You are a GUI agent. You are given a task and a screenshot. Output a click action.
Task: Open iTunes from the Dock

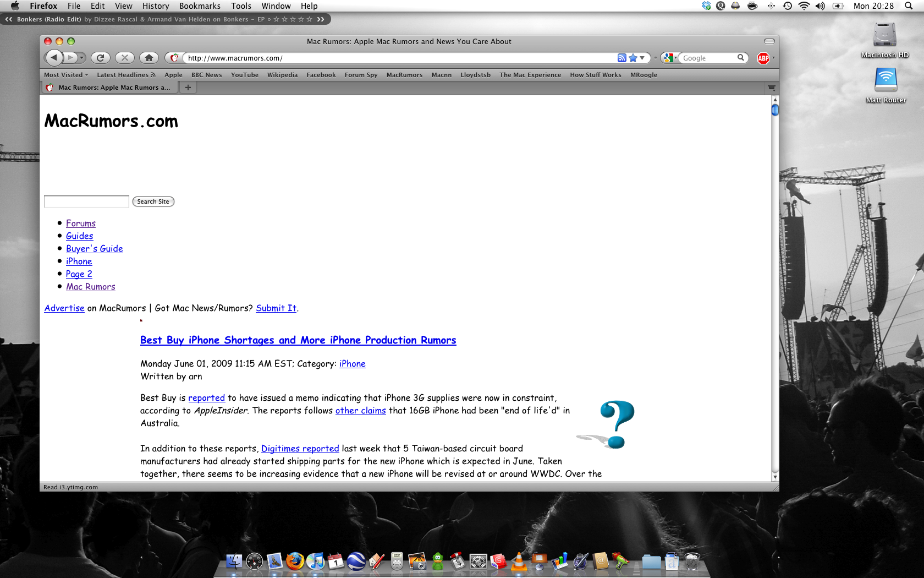coord(315,561)
